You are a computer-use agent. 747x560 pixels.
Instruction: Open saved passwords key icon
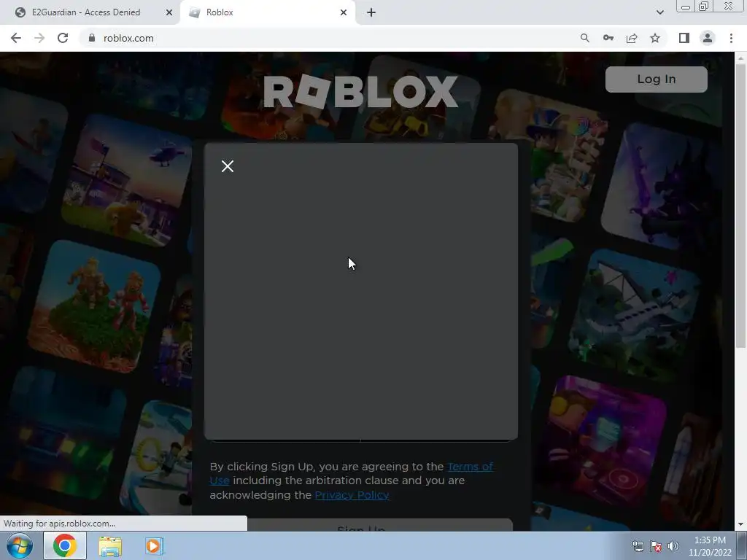pos(608,38)
